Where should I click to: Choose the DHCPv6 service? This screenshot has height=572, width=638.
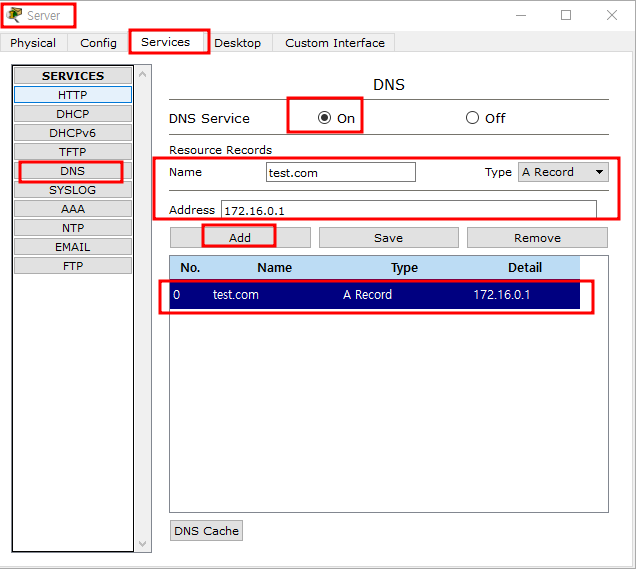click(73, 133)
